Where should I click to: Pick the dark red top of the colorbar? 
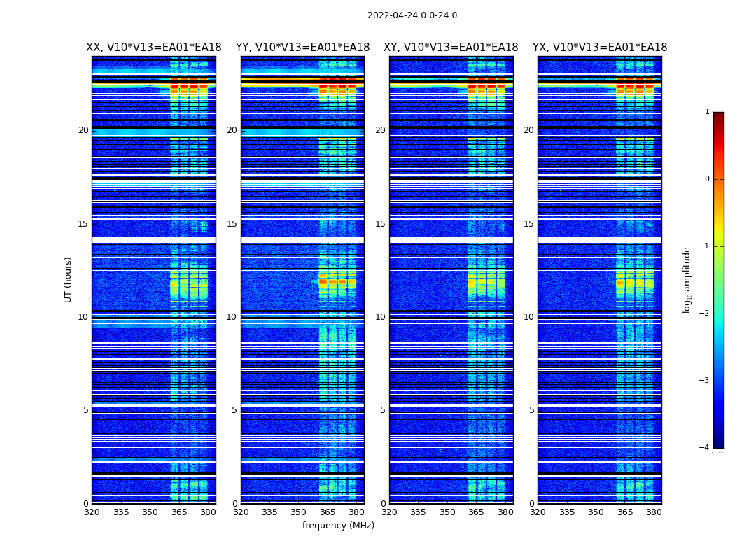[718, 115]
